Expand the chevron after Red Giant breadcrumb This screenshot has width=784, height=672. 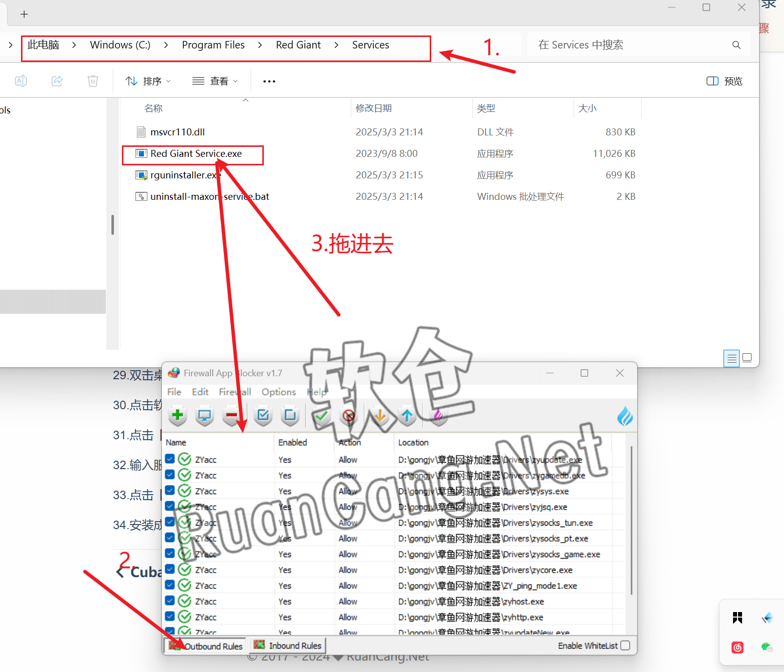pyautogui.click(x=336, y=45)
